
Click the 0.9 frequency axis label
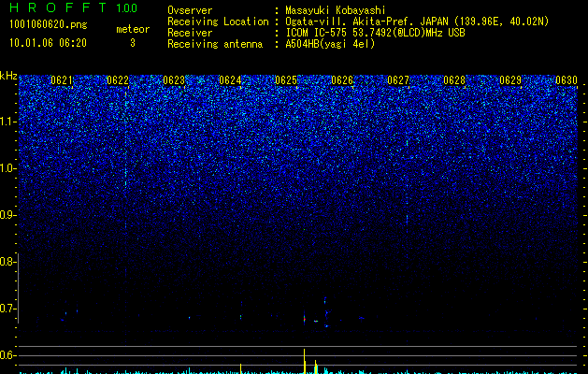click(x=7, y=215)
